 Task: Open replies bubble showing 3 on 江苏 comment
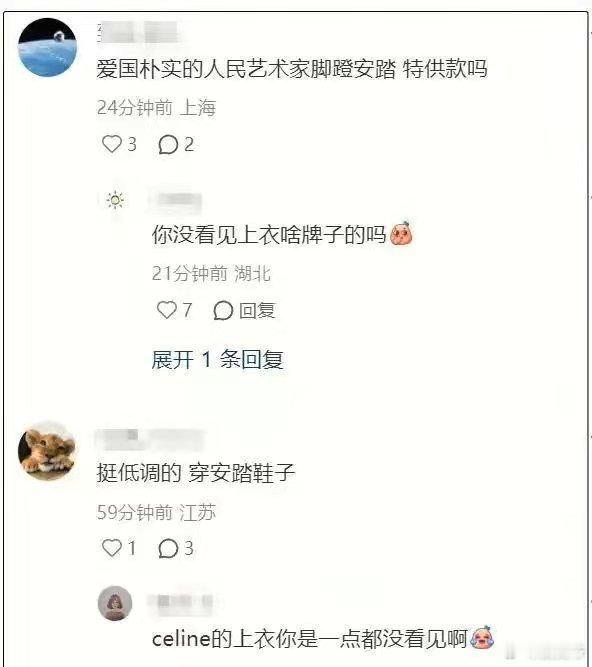(x=168, y=549)
